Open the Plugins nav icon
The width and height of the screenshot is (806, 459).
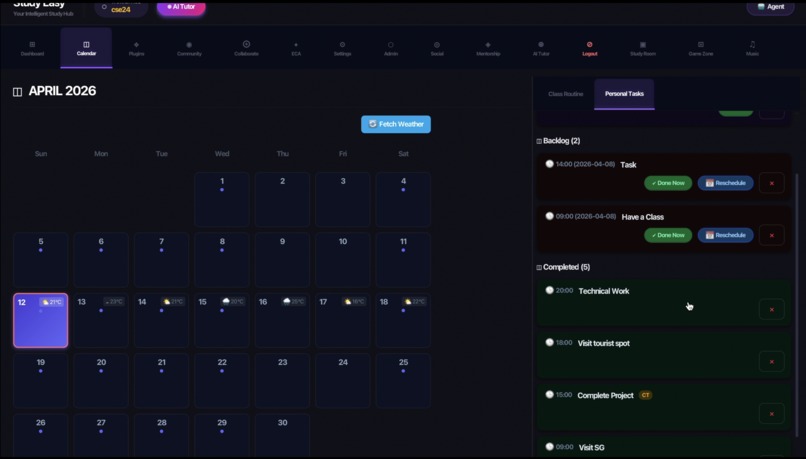click(x=136, y=45)
